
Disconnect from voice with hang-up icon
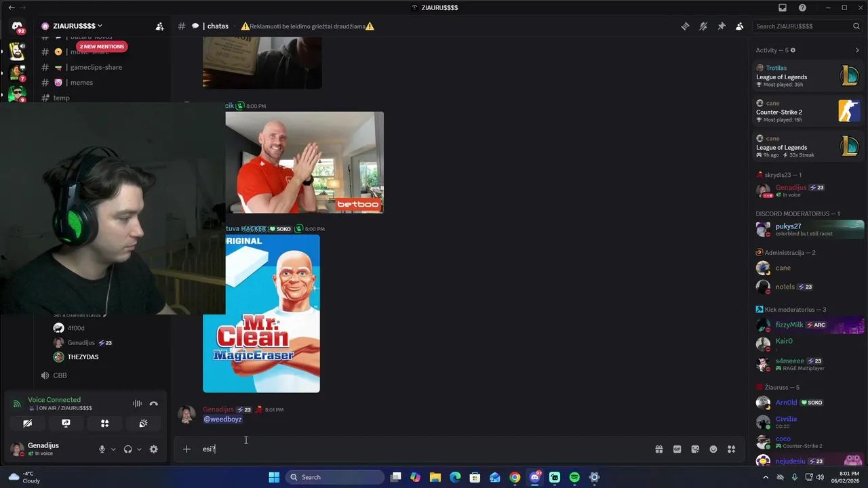pos(154,403)
